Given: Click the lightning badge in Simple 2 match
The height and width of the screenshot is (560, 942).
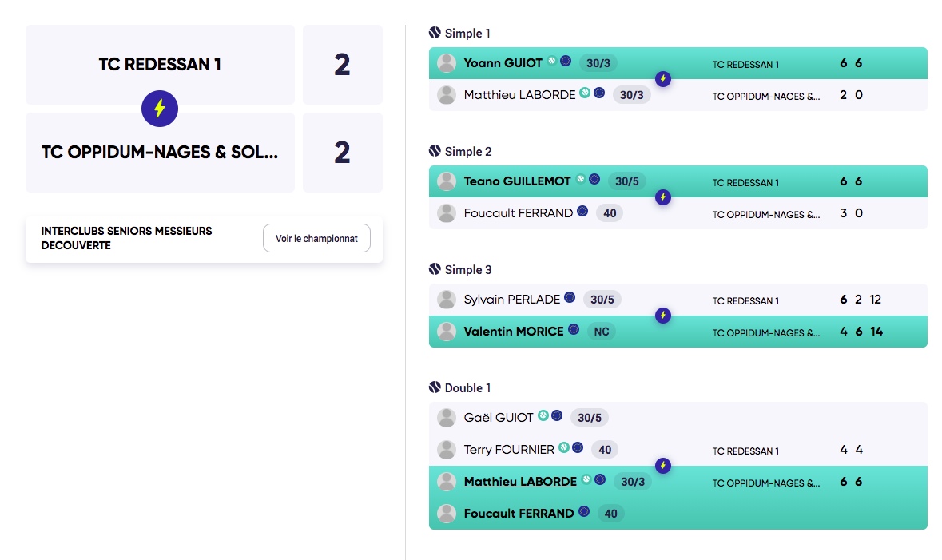Looking at the screenshot, I should [663, 197].
